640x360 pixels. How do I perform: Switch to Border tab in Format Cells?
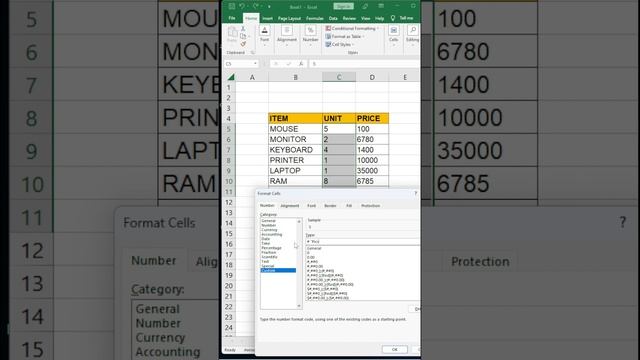point(330,206)
